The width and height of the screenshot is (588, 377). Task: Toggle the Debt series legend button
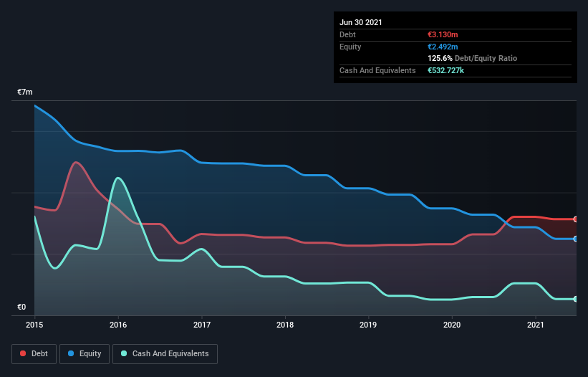pyautogui.click(x=34, y=354)
